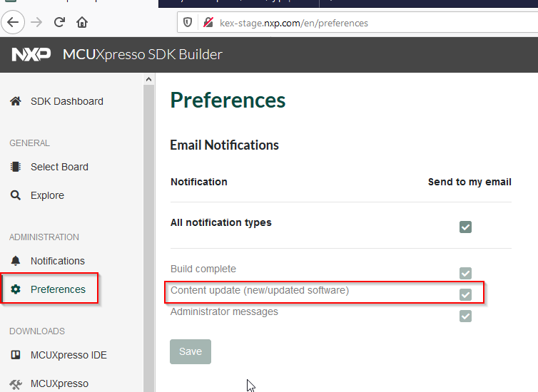
Task: Click the 'Send to my email' column header
Action: click(470, 182)
